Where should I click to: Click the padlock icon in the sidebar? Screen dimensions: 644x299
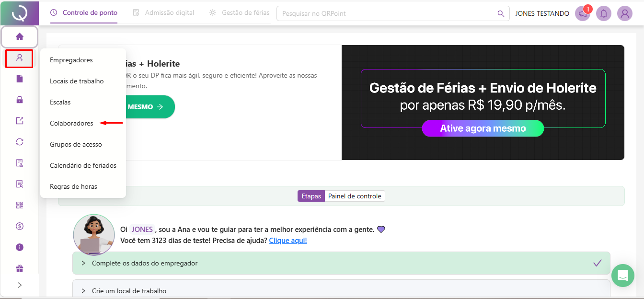pyautogui.click(x=20, y=100)
